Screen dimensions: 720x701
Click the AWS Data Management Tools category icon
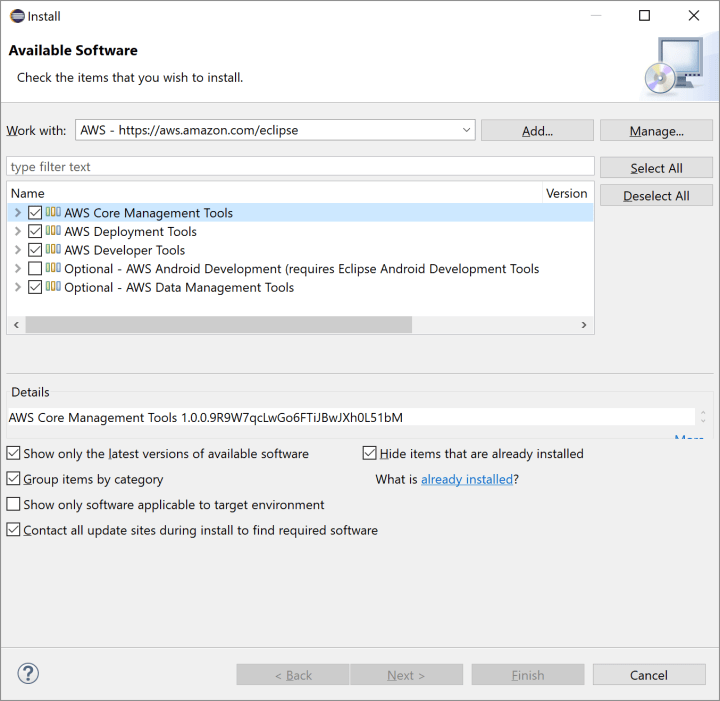(53, 287)
